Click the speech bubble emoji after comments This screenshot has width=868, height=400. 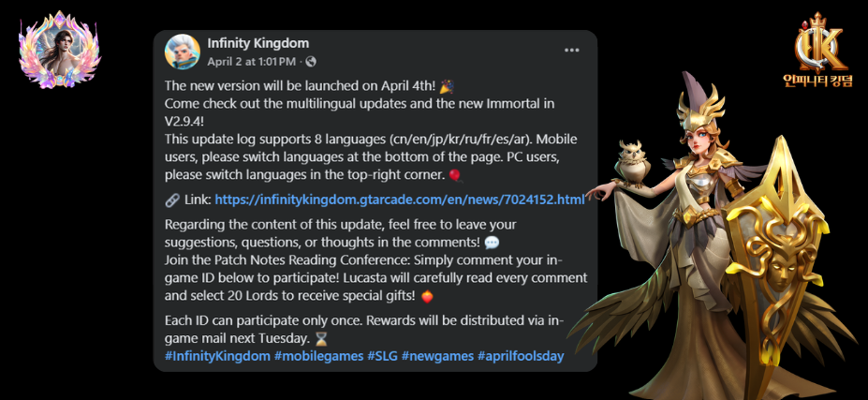(492, 242)
